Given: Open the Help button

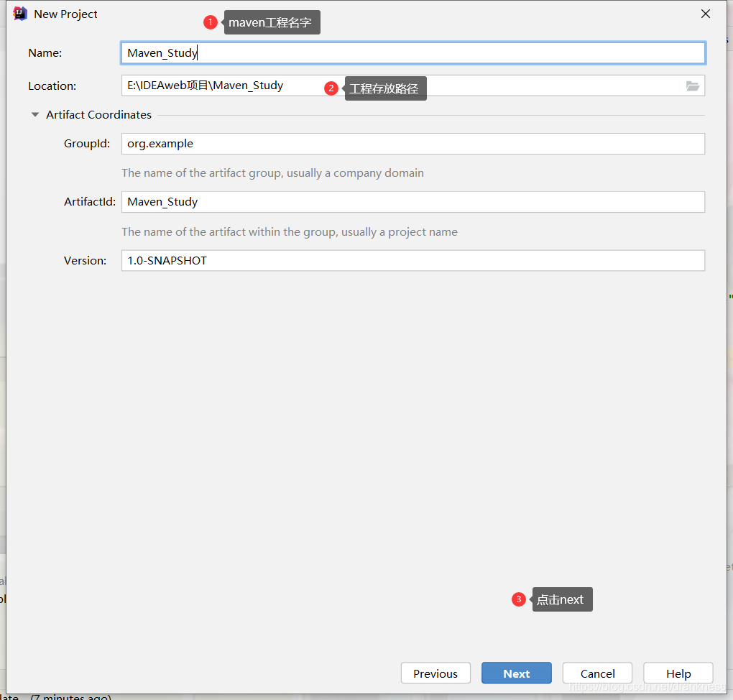Looking at the screenshot, I should (678, 673).
